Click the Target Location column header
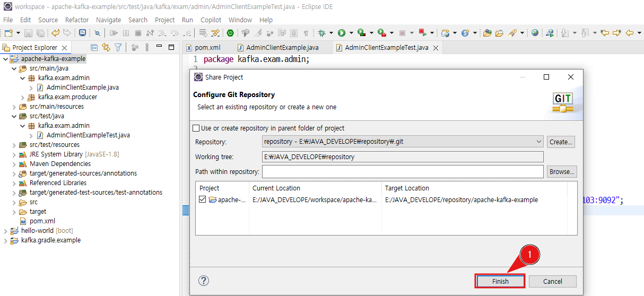Viewport: 644px width, 296px height. click(x=407, y=188)
